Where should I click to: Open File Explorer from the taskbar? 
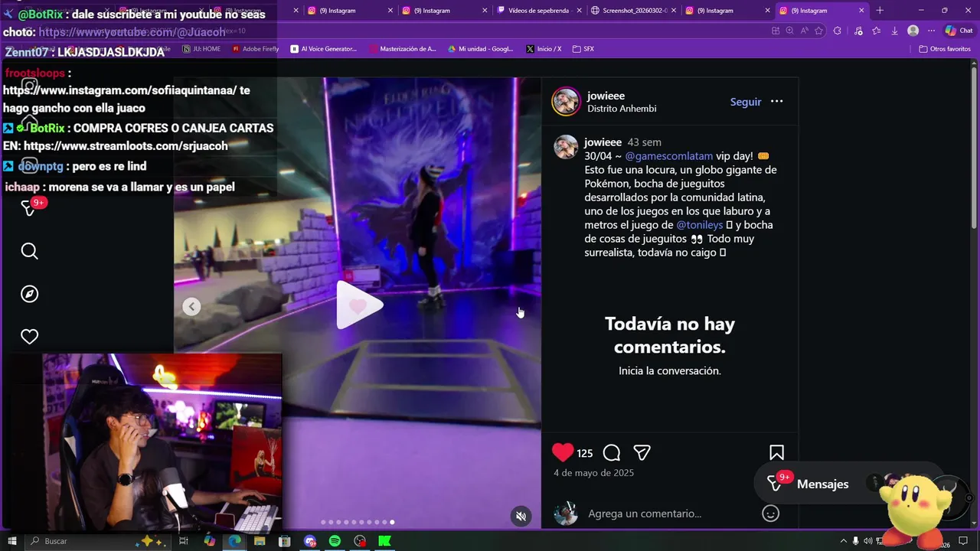260,541
